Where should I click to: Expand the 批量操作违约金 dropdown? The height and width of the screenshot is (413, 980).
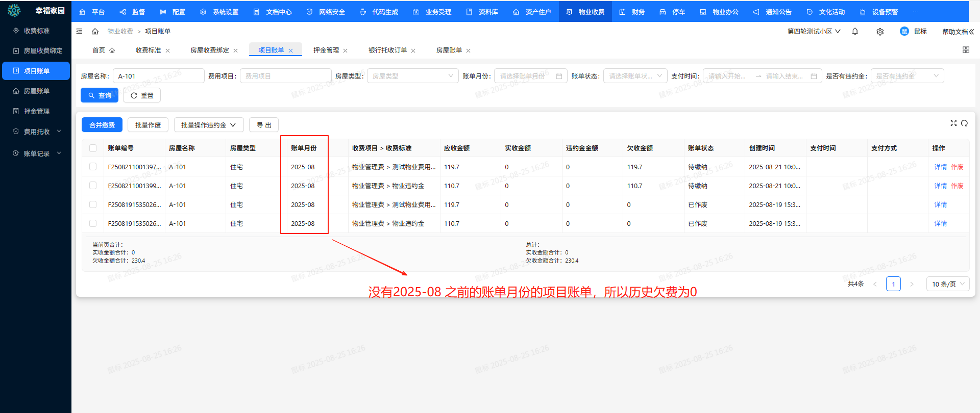(x=208, y=125)
